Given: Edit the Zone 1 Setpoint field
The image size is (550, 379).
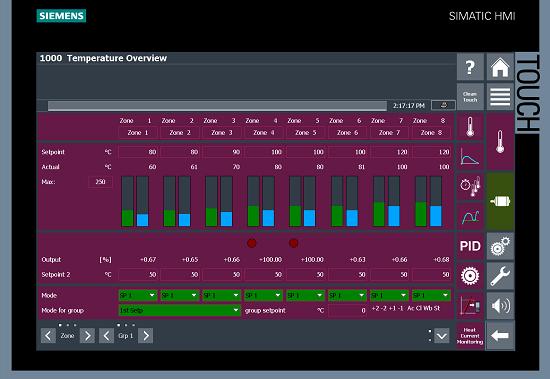Looking at the screenshot, I should 138,152.
